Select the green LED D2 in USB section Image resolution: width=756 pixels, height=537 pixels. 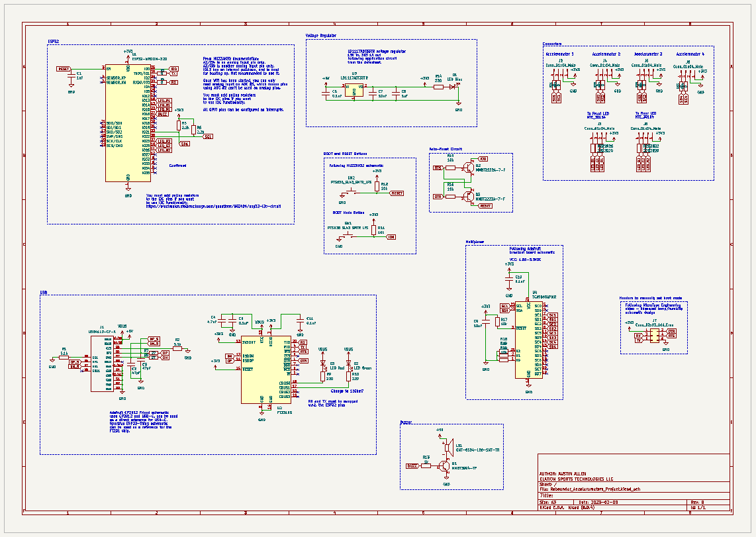point(348,364)
